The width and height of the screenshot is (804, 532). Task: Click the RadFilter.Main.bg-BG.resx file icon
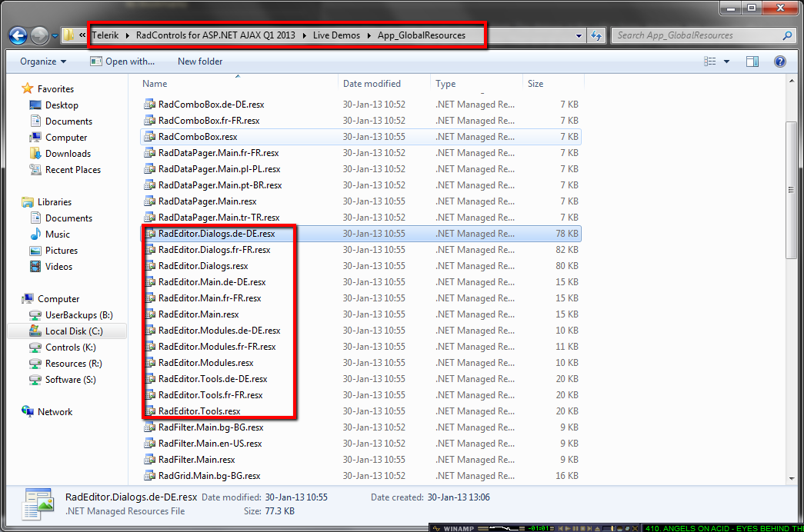click(x=150, y=427)
